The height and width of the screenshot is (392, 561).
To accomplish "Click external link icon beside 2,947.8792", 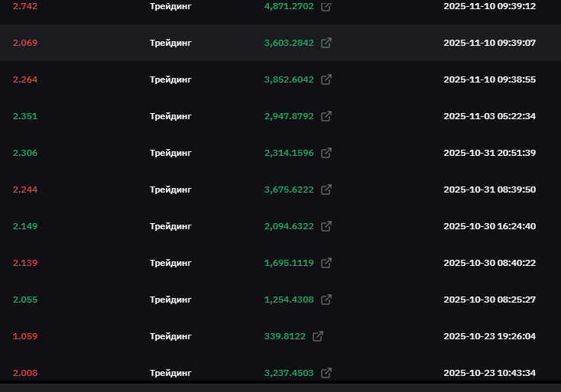I will pos(326,116).
